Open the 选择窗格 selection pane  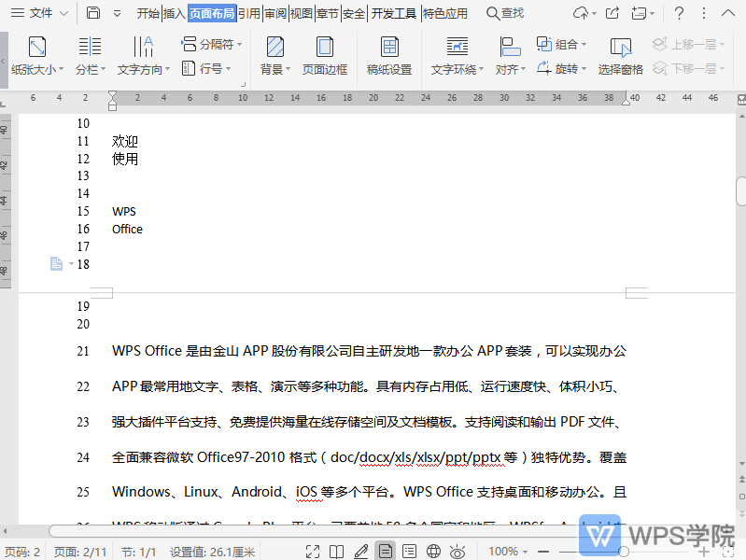(620, 56)
